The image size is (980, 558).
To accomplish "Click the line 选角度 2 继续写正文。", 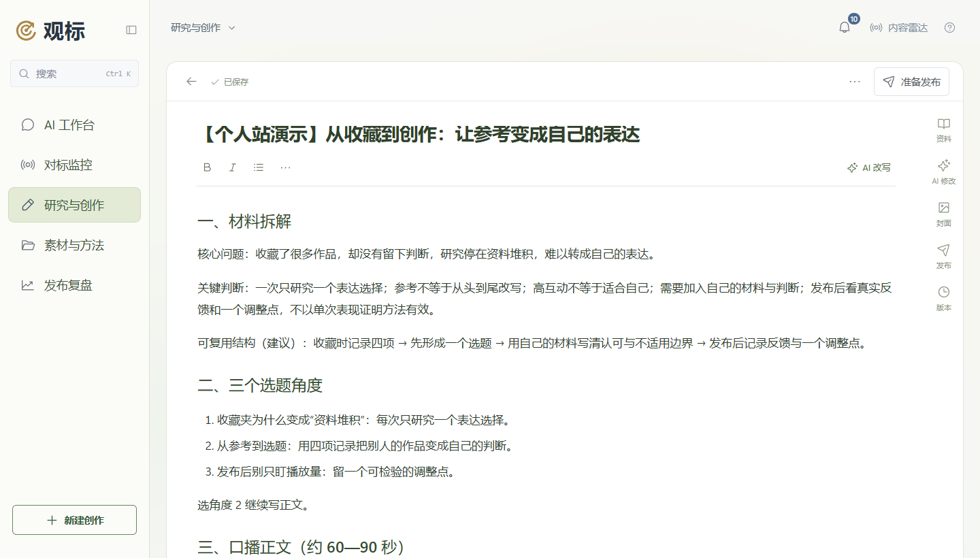I will (255, 505).
